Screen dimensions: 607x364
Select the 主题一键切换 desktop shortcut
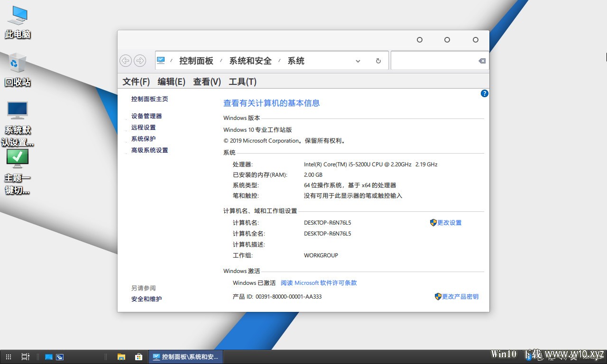18,172
